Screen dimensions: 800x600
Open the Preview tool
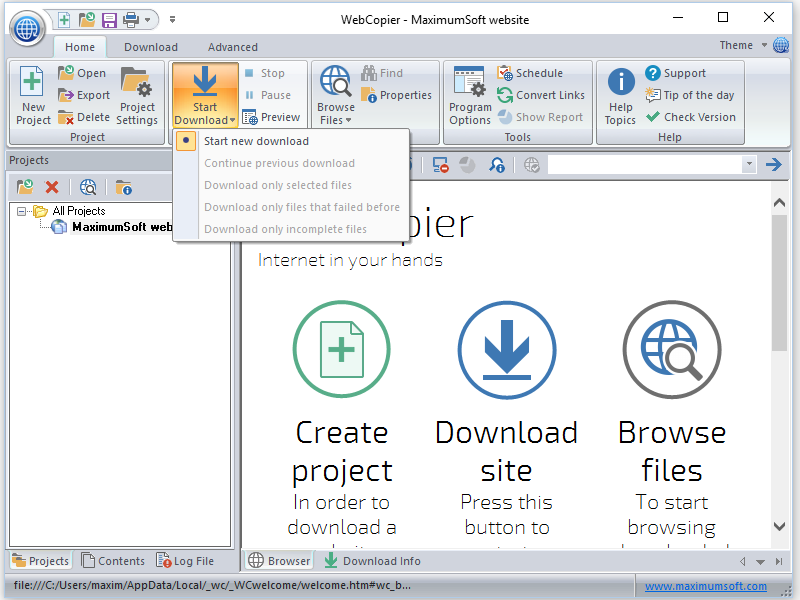point(271,117)
